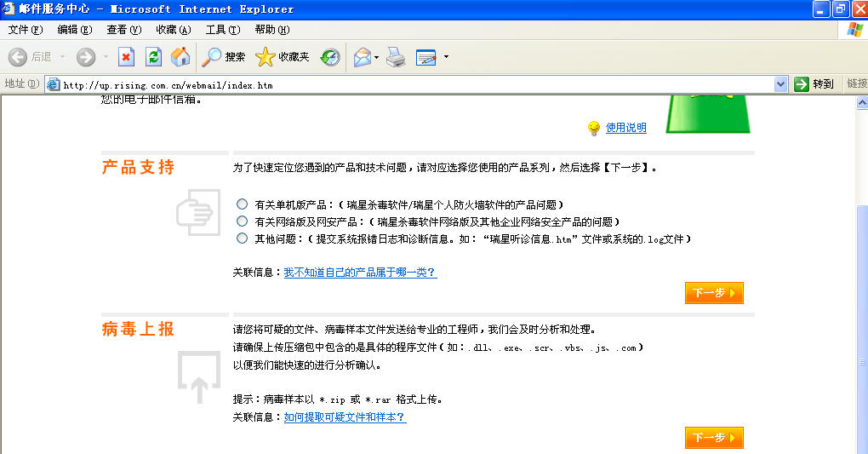Click the pointing hand icon under 产品支持
Image resolution: width=868 pixels, height=454 pixels.
pos(198,213)
